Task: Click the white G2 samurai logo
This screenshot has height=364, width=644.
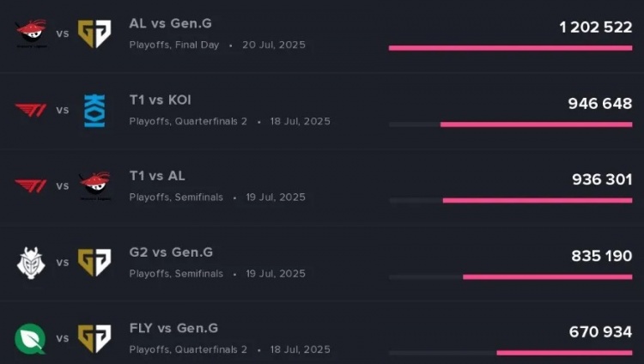Action: 31,263
